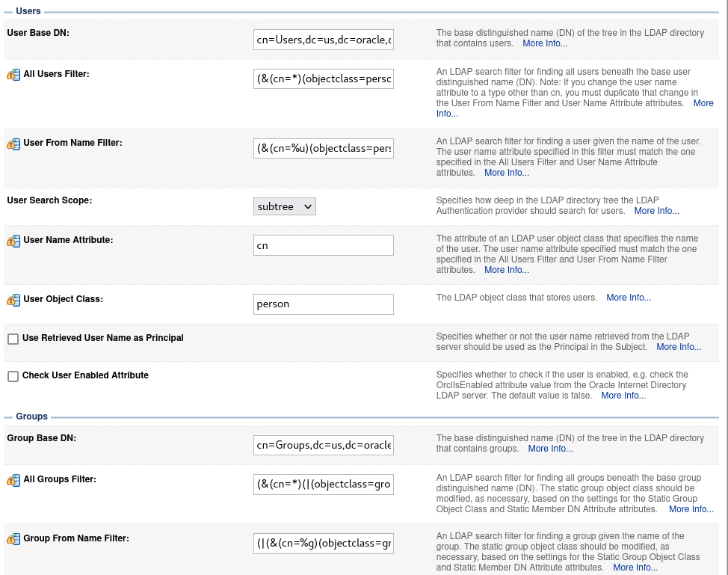Click the icon next to User From Name Filter

13,144
